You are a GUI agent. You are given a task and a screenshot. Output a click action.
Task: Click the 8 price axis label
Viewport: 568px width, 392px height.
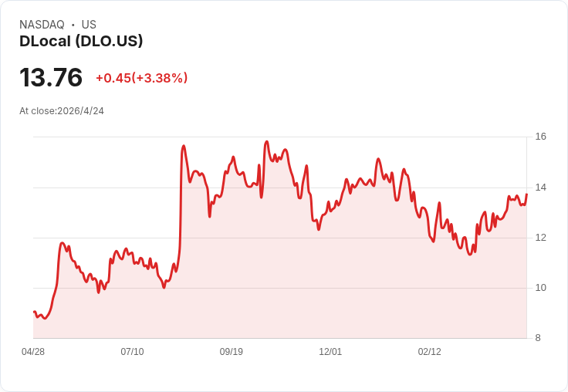point(538,338)
